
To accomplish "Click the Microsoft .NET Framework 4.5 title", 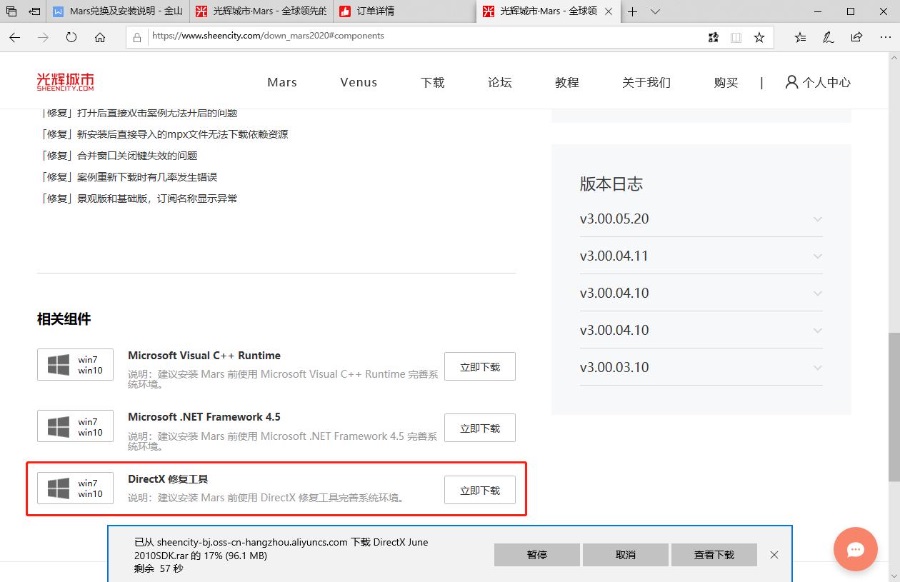I will point(204,417).
